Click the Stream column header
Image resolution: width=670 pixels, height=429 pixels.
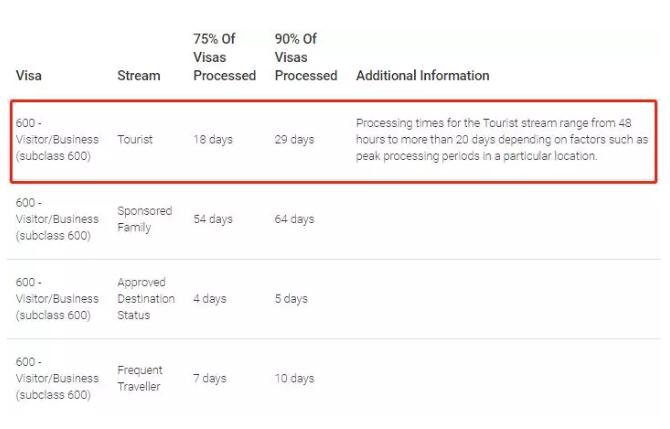click(139, 76)
